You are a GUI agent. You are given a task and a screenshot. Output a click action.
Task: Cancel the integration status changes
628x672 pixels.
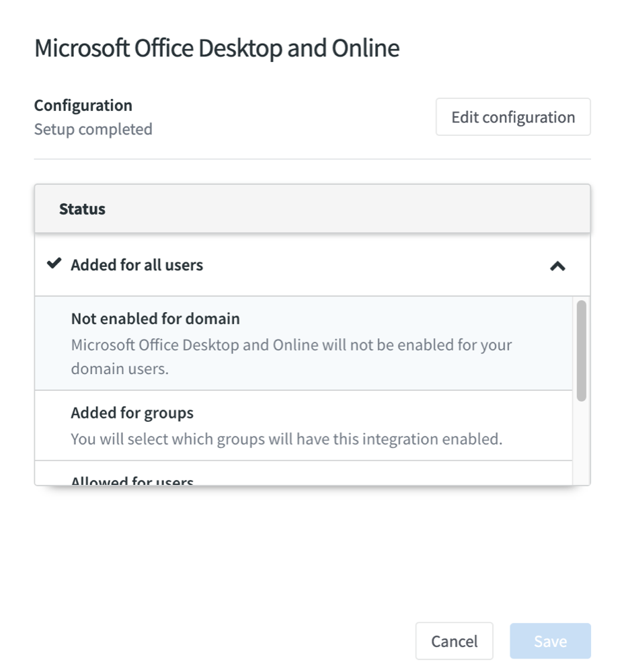(x=455, y=640)
